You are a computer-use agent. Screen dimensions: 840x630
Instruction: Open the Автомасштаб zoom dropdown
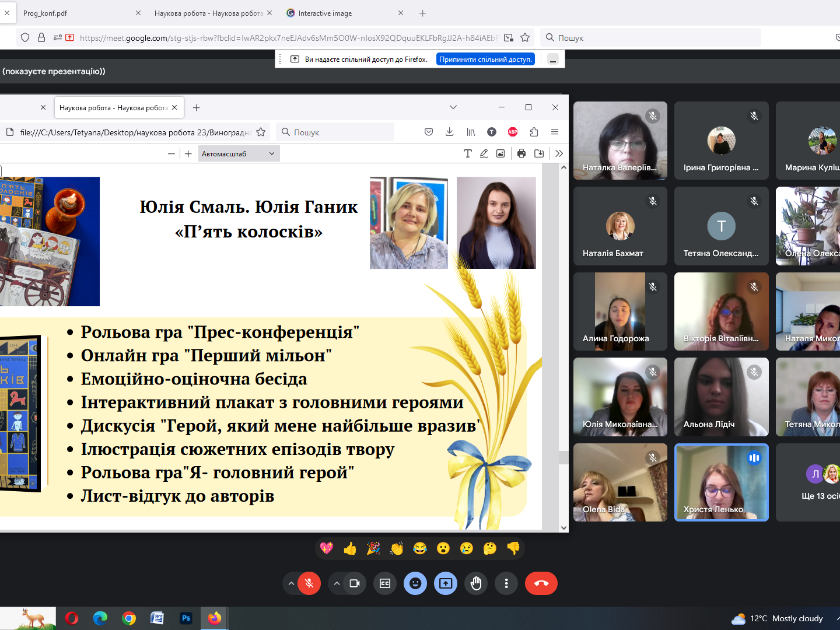pos(238,154)
